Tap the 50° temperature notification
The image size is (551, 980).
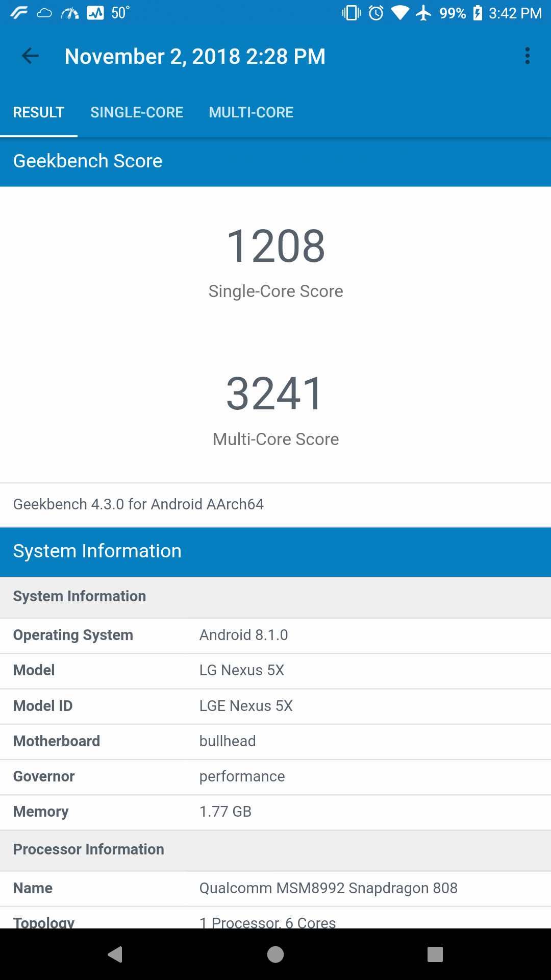pos(120,13)
